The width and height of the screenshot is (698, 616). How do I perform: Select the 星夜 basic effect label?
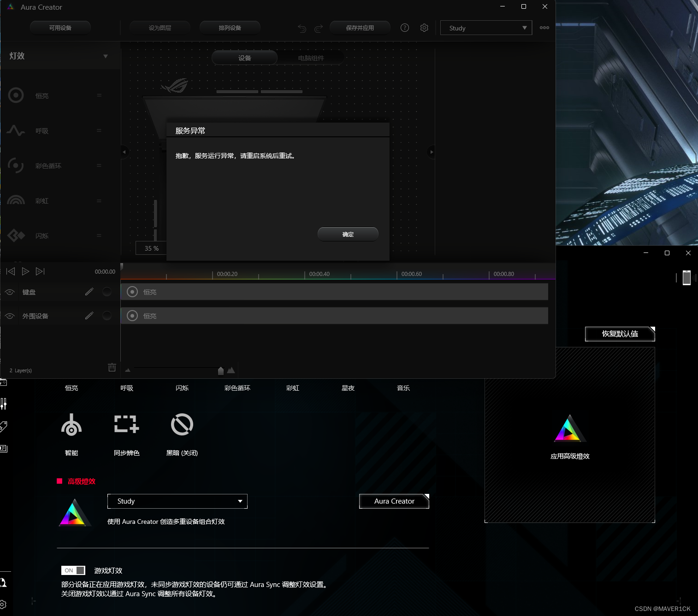(348, 388)
